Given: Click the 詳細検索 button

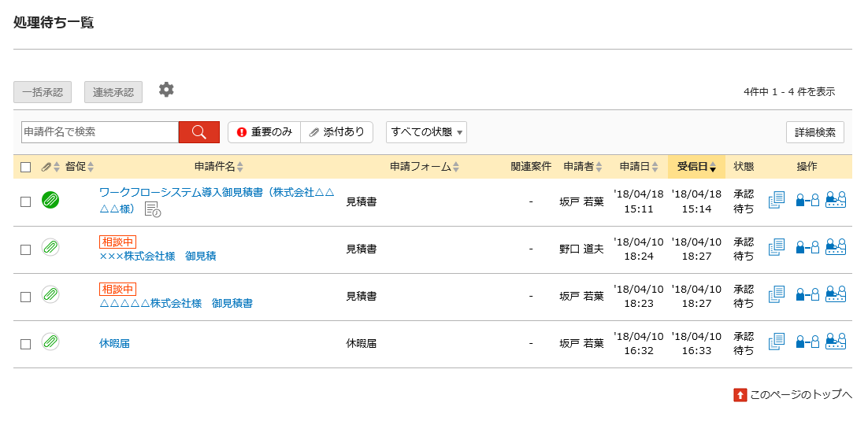Looking at the screenshot, I should tap(815, 132).
